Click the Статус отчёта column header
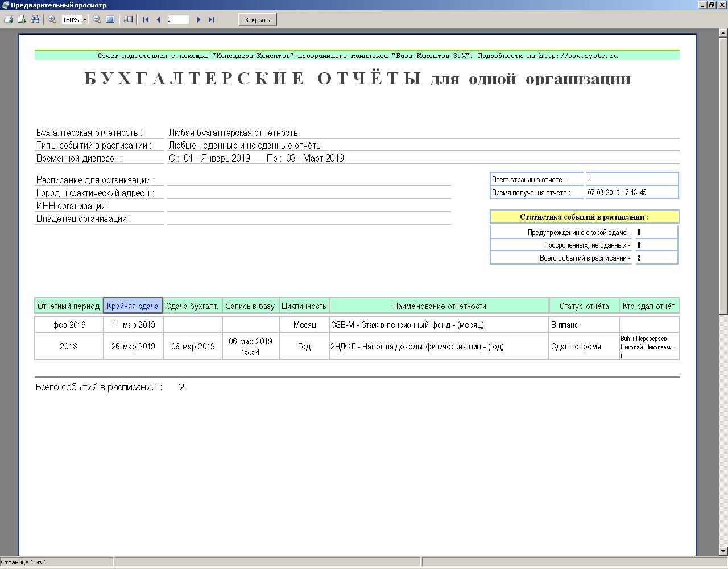This screenshot has height=569, width=728. tap(584, 306)
